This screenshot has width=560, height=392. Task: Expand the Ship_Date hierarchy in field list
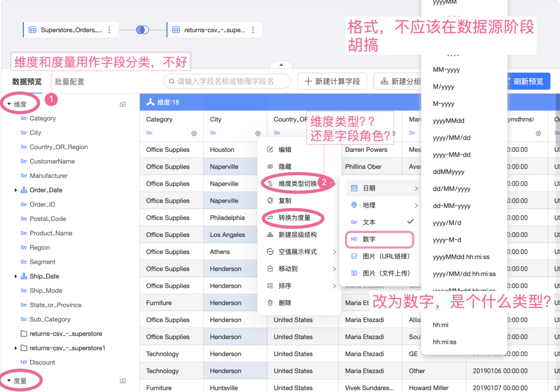point(16,276)
